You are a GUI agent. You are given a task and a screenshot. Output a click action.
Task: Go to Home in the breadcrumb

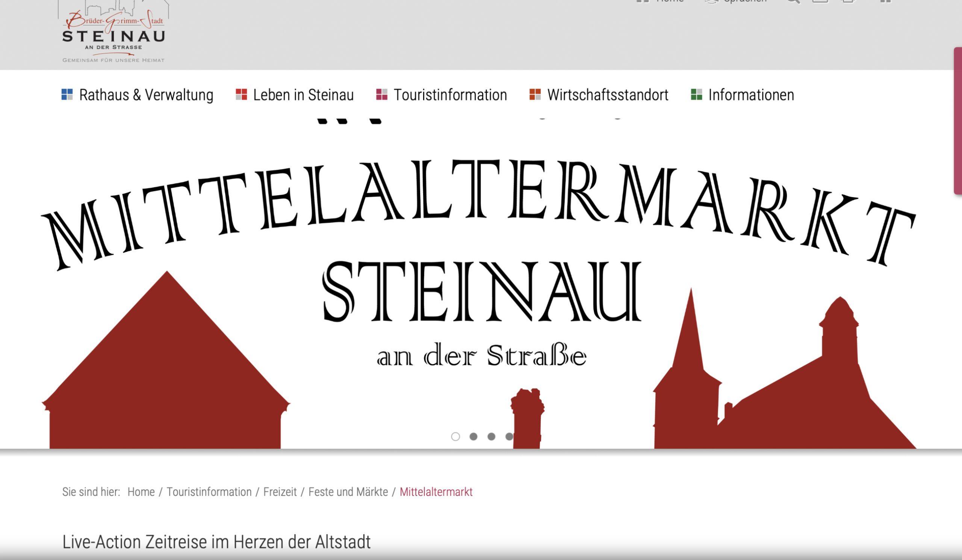141,492
